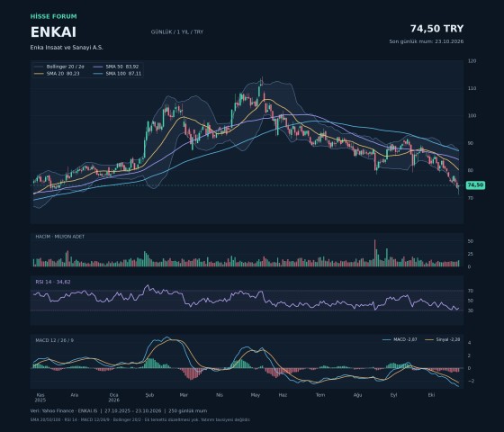Click the footer disclaimer beginning SMA 20/50/100
The width and height of the screenshot is (504, 432).
pyautogui.click(x=140, y=419)
